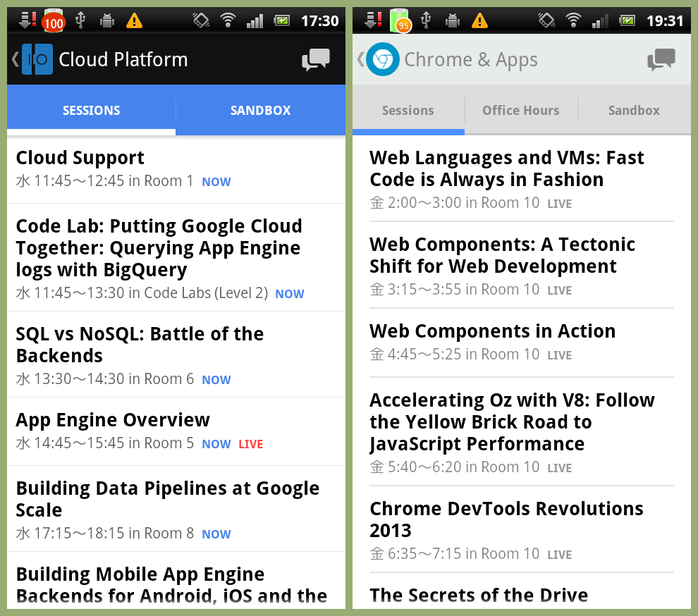The height and width of the screenshot is (616, 698).
Task: Open SQL vs NoSQL: Battle of the Backends
Action: (176, 355)
